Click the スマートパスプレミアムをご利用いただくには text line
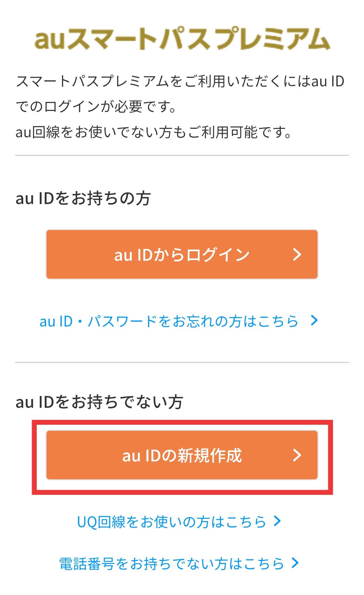Screen dimensions: 364x595 click(180, 82)
